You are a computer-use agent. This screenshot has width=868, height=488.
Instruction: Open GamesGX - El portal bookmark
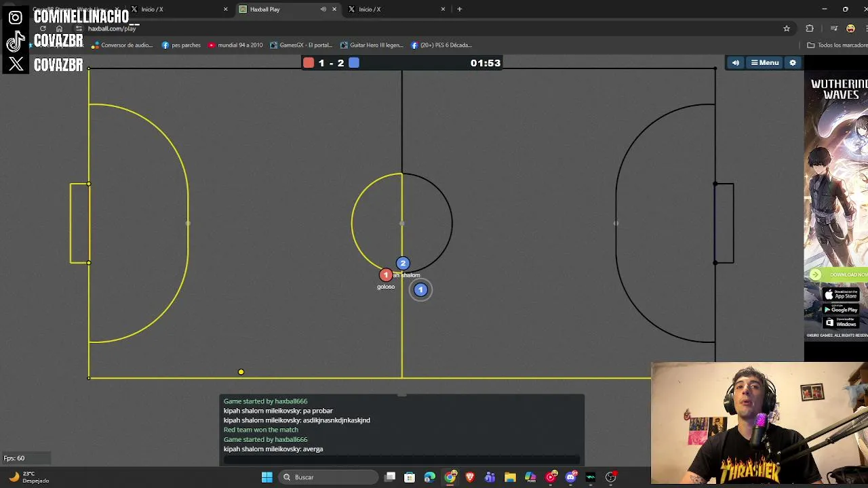(x=301, y=45)
